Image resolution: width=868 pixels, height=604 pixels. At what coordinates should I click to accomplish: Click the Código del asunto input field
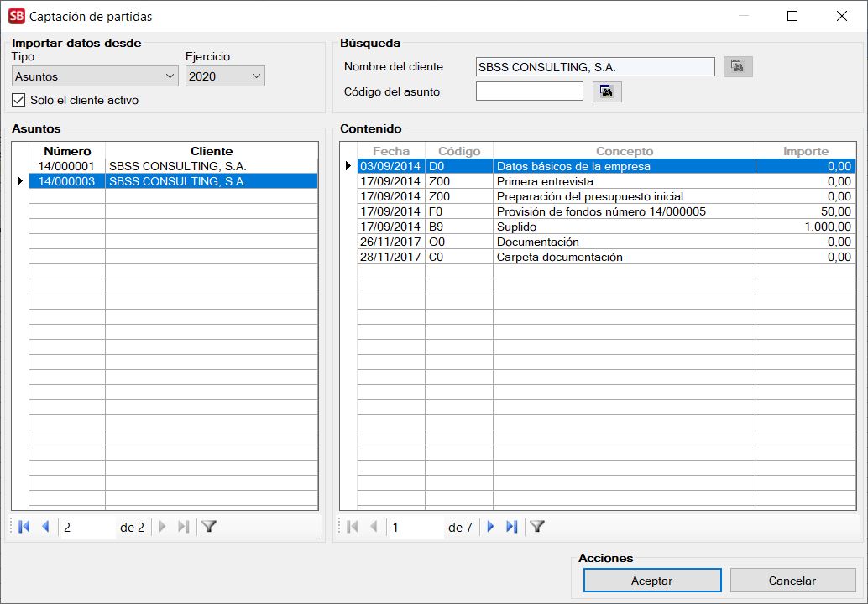point(529,91)
